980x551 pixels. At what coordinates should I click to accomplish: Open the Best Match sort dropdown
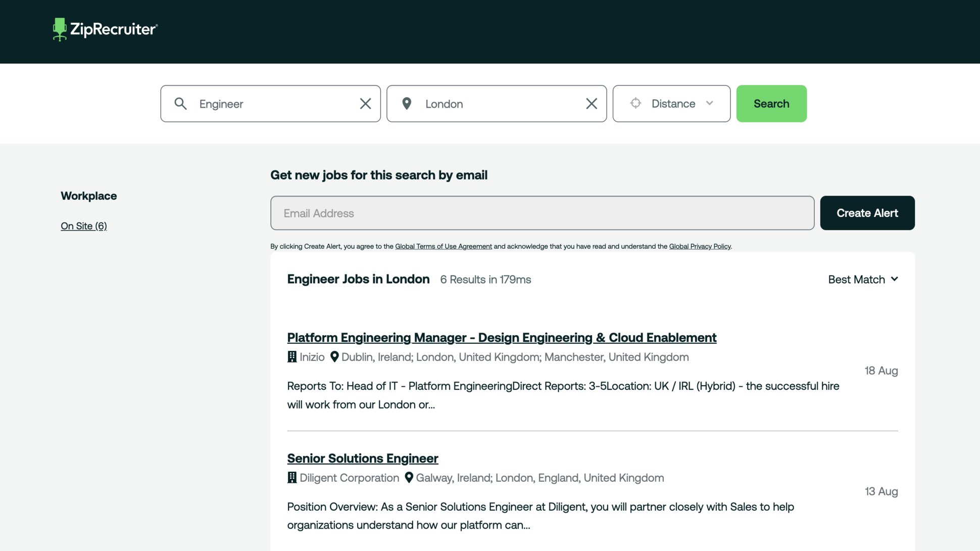(x=863, y=280)
